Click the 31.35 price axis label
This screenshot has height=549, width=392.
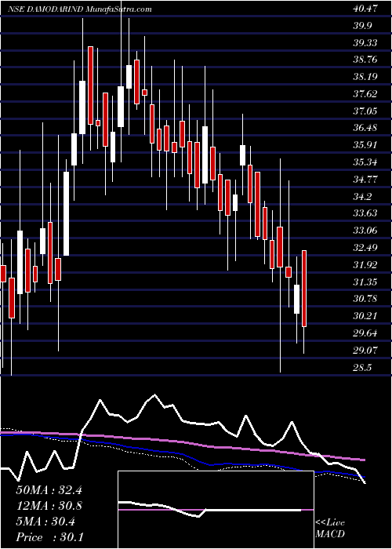(x=365, y=282)
